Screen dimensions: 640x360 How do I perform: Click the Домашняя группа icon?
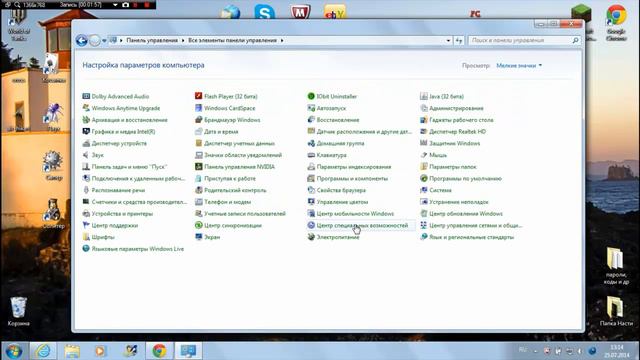(311, 143)
